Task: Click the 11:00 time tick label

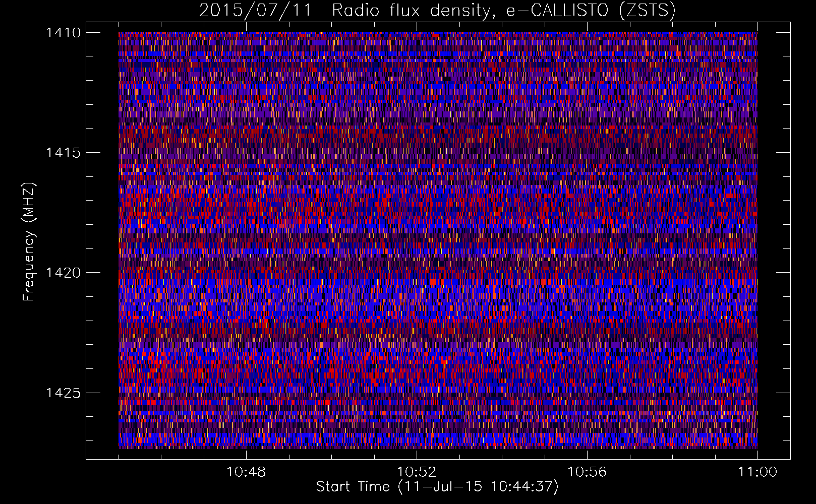Action: 757,472
